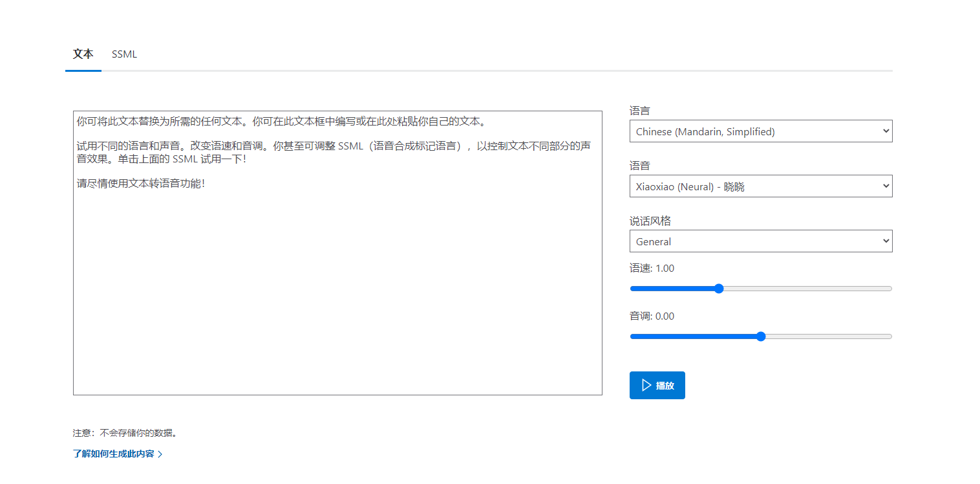The height and width of the screenshot is (484, 980).
Task: Open the 语音 dropdown showing Xiaoxiao (Neural)
Action: click(x=761, y=186)
